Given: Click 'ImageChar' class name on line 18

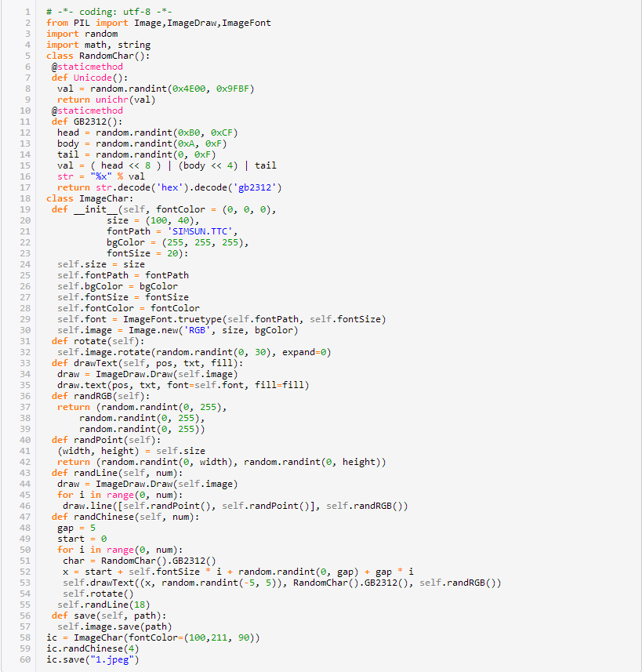Looking at the screenshot, I should [x=103, y=198].
